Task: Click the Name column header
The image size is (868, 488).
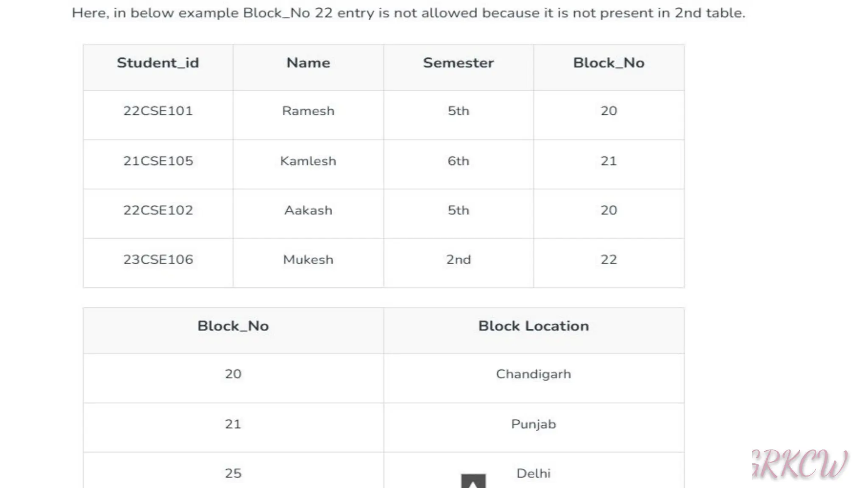Action: pos(308,63)
